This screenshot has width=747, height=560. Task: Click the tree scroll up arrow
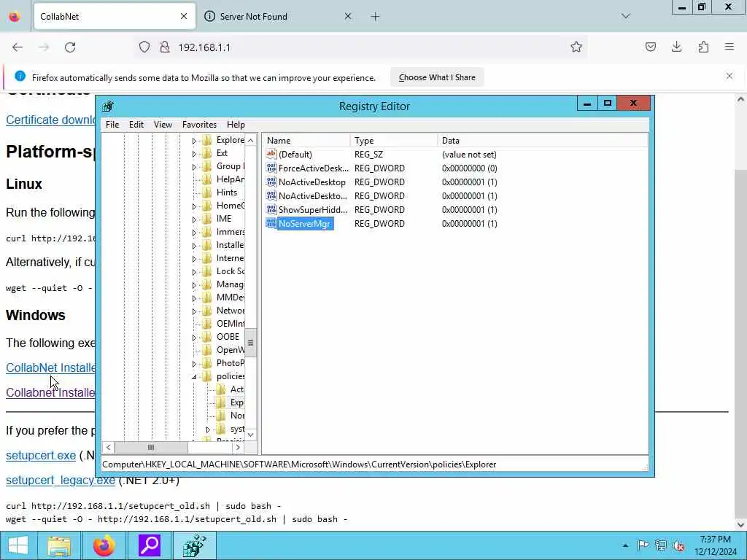coord(251,140)
